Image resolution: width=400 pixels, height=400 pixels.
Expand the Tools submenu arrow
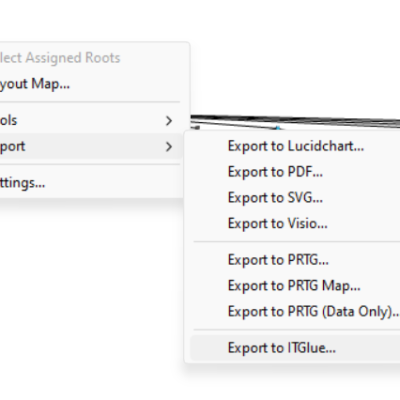[169, 121]
